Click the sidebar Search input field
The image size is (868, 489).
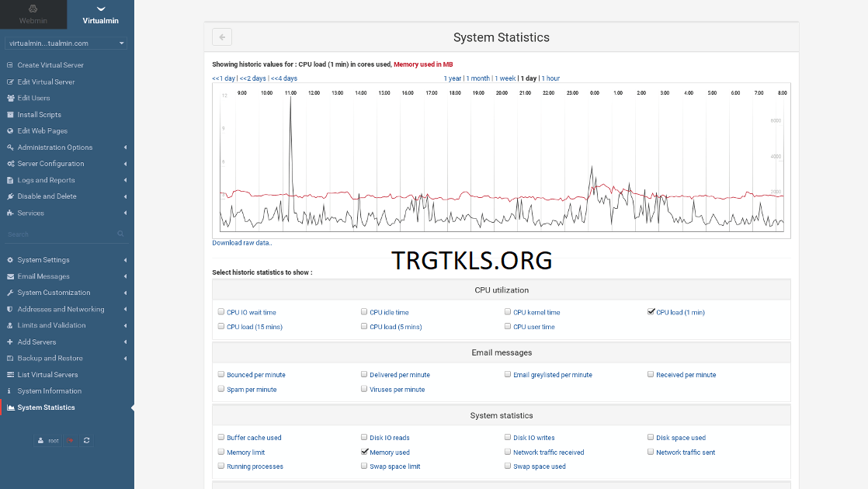[x=58, y=234]
